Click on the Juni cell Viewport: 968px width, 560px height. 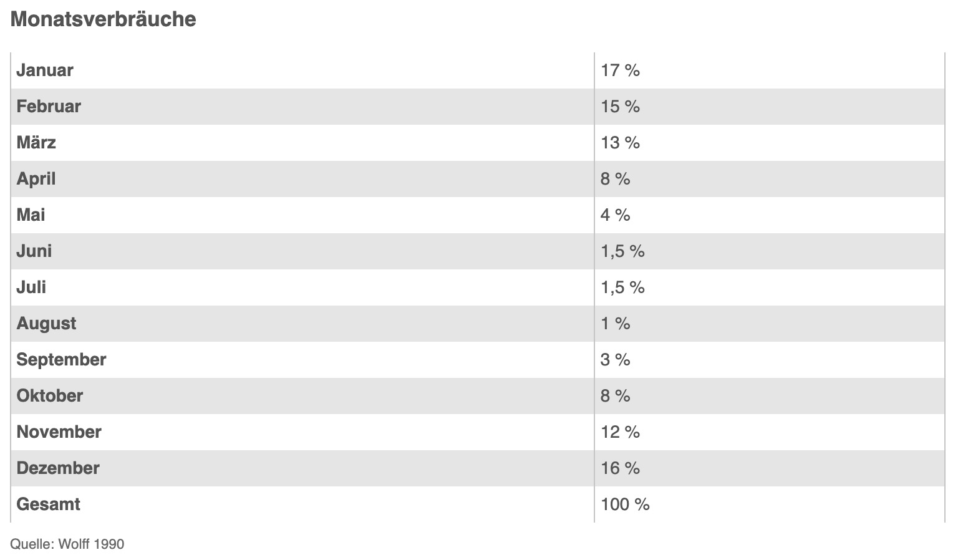click(34, 251)
